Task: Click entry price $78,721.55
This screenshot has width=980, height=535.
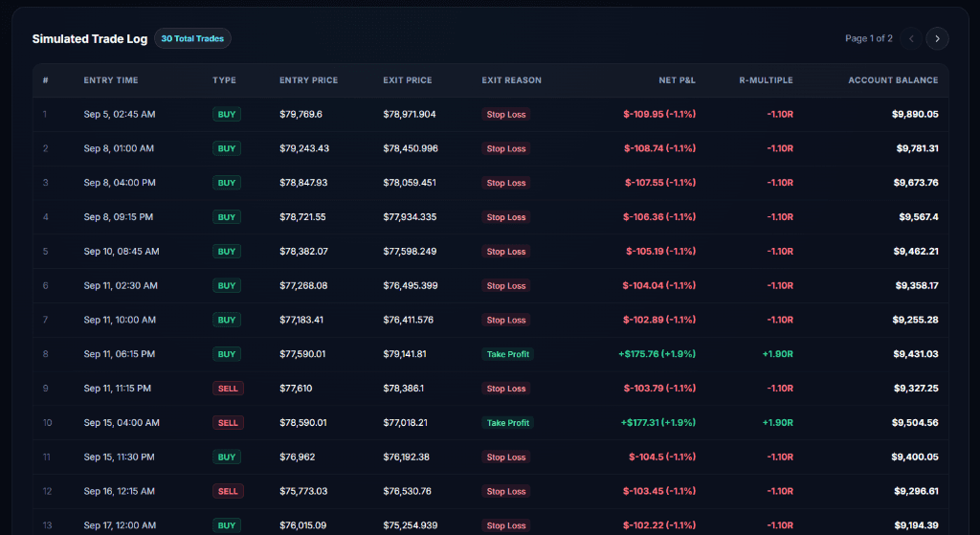Action: point(302,217)
